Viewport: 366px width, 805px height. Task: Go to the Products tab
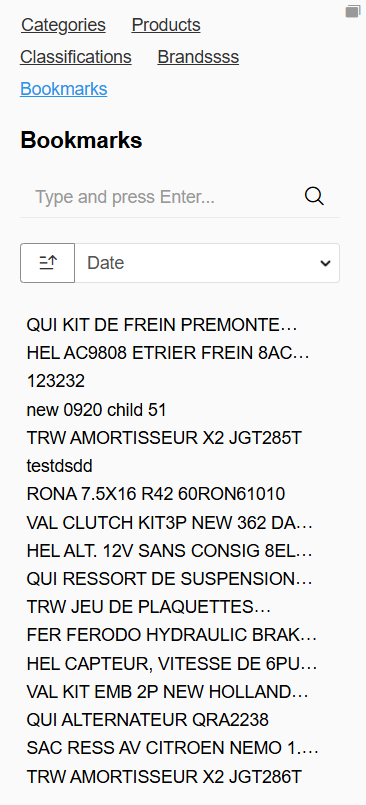166,25
